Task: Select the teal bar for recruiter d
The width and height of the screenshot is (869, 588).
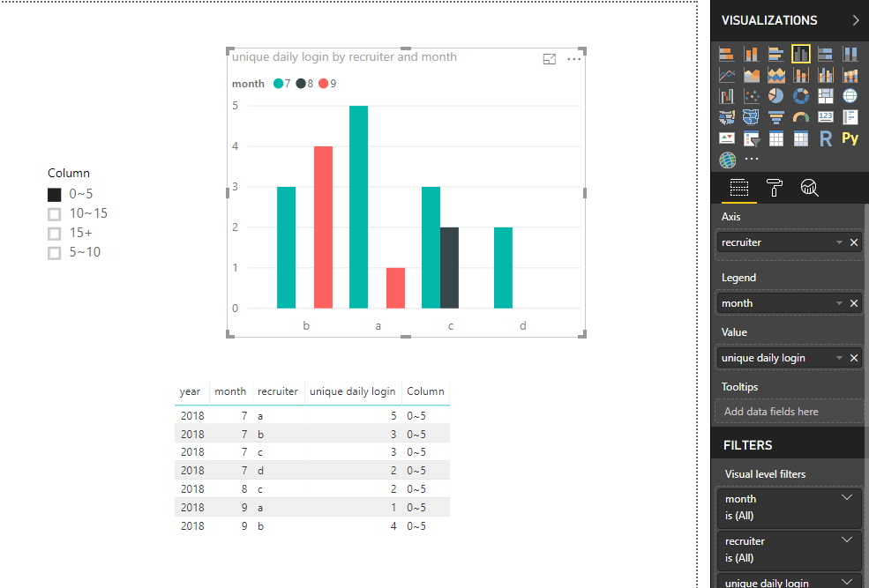Action: (503, 268)
